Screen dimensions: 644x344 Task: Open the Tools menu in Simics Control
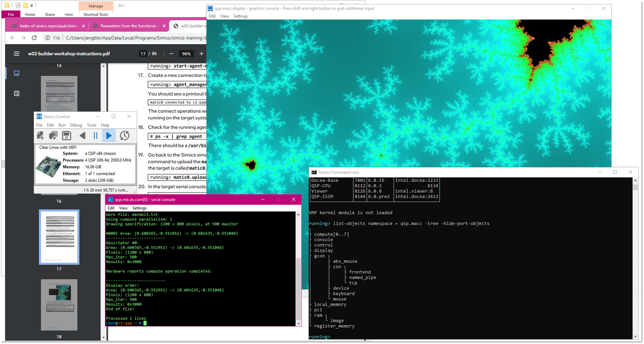tap(91, 125)
